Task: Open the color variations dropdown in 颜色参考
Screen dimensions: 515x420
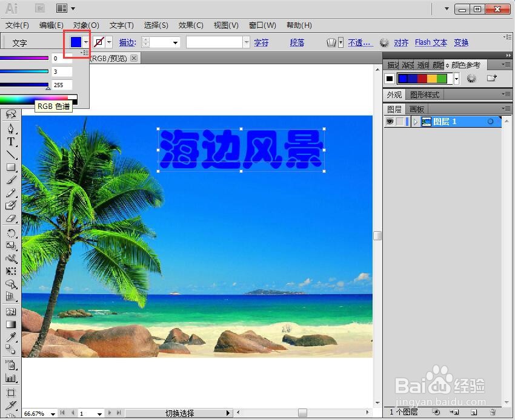Action: coord(457,79)
